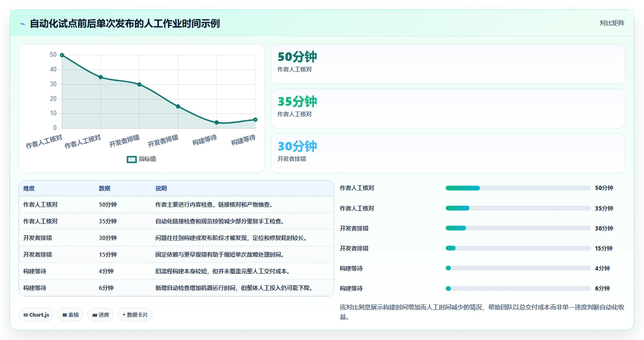Viewport: 644px width, 340px height.
Task: Click the last chart data point at value 6
Action: (255, 120)
